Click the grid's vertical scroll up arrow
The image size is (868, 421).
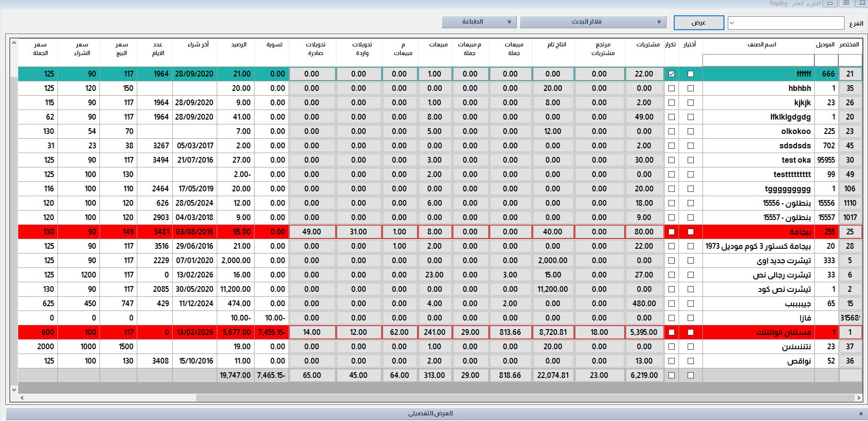[14, 43]
